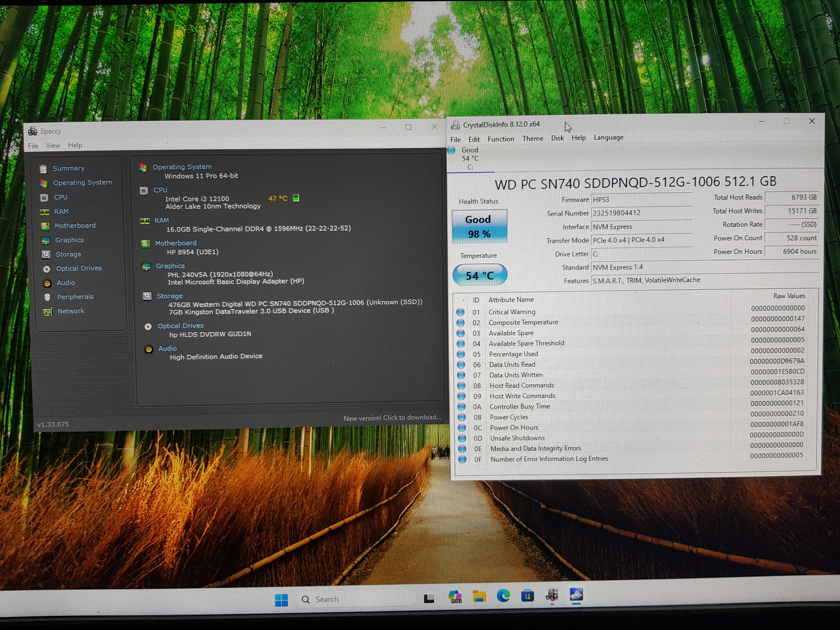Open the Speccy View menu
This screenshot has height=630, width=840.
coord(53,145)
